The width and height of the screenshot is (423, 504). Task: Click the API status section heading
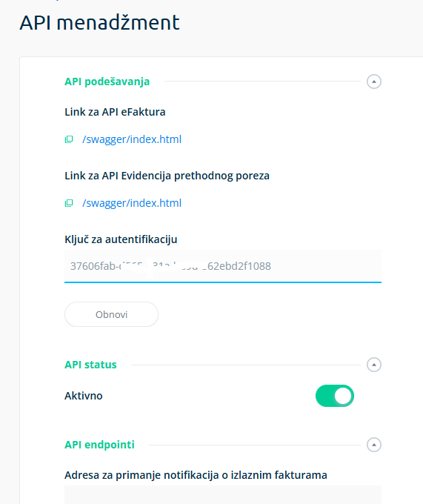90,365
